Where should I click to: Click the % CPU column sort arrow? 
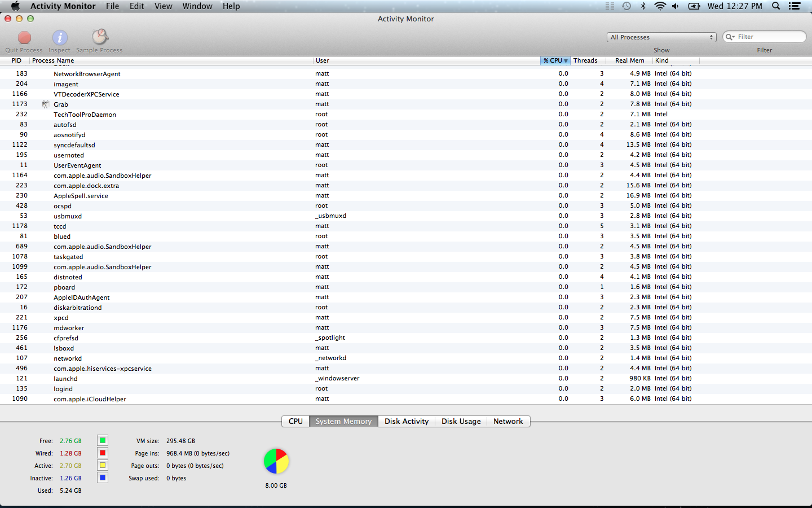[x=566, y=61]
